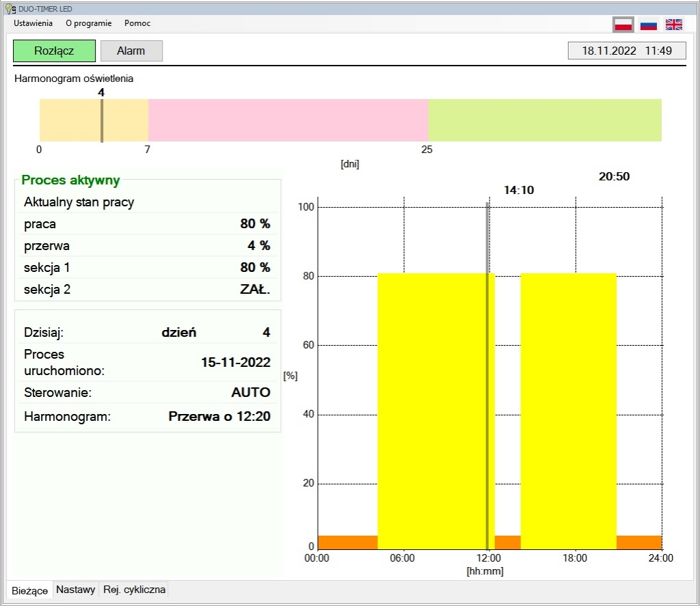Viewport: 700px width, 606px height.
Task: Click the current time marker in chart
Action: tap(487, 376)
